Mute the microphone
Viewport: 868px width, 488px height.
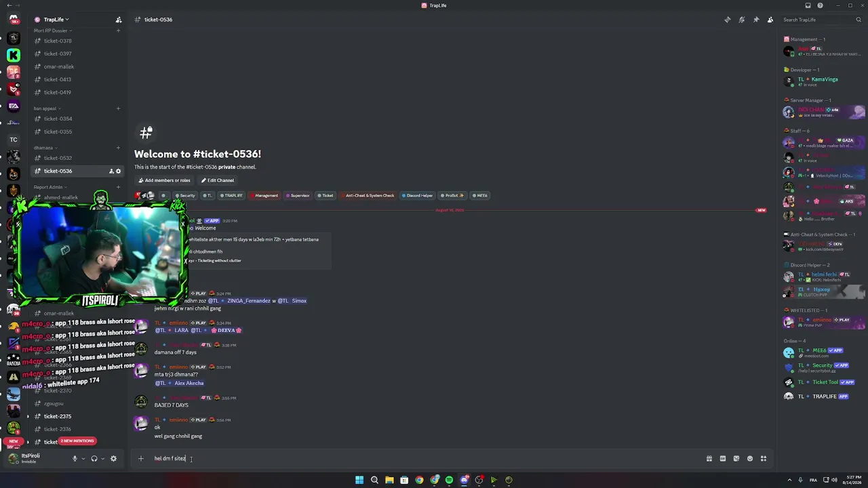[x=75, y=459]
